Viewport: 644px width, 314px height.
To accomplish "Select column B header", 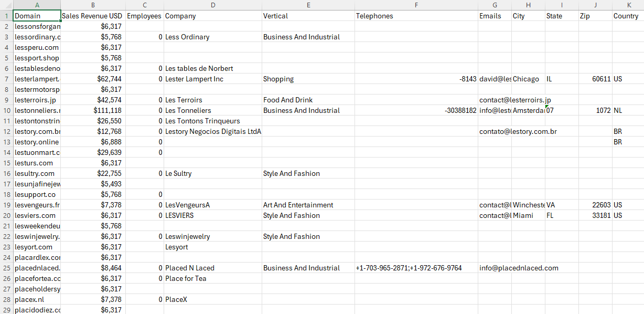I will (x=93, y=5).
